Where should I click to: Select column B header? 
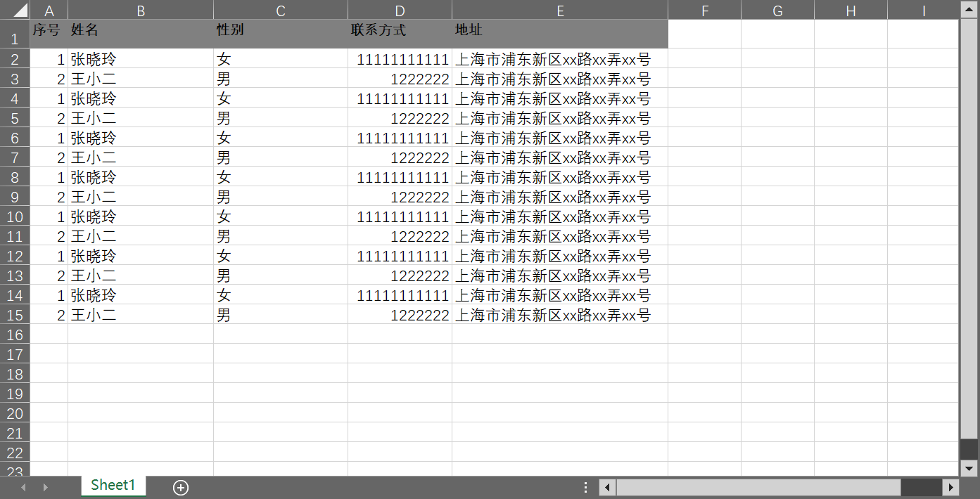[141, 10]
